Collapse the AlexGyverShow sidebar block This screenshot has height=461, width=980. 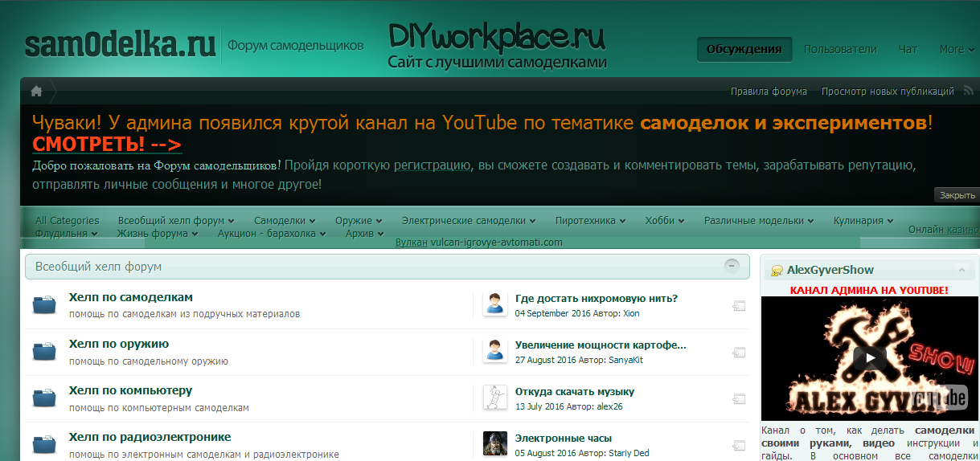point(961,270)
